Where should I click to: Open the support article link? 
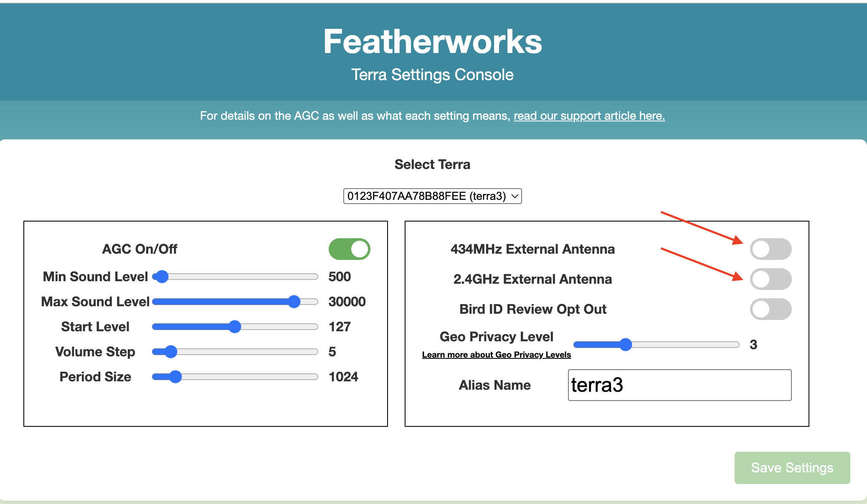[x=589, y=116]
